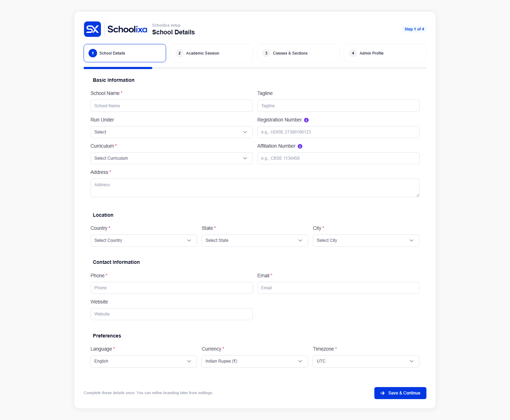Click the 'Complete these details once' footer note
Viewport: 510px width, 420px height.
(148, 393)
